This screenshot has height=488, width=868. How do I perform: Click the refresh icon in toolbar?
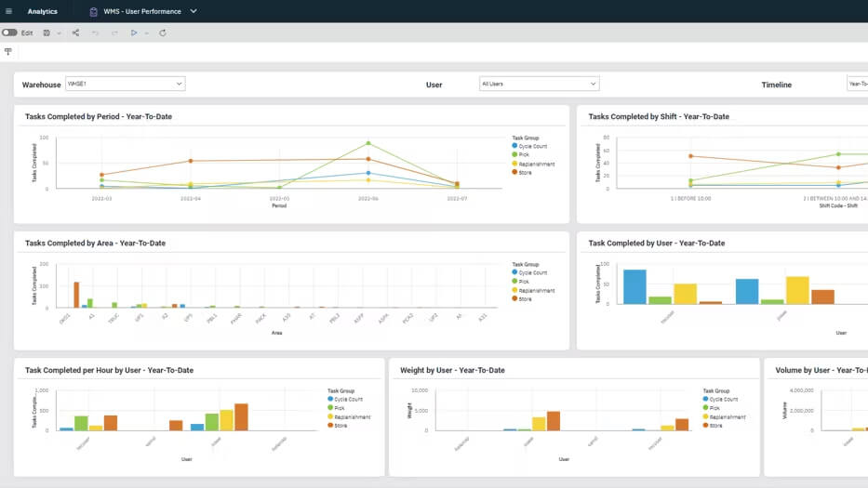tap(163, 33)
